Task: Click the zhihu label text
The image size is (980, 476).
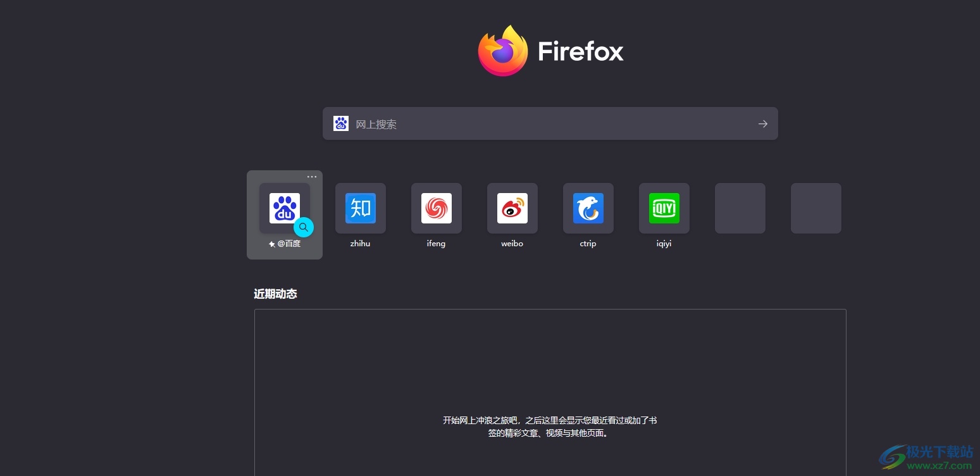Action: pyautogui.click(x=361, y=244)
